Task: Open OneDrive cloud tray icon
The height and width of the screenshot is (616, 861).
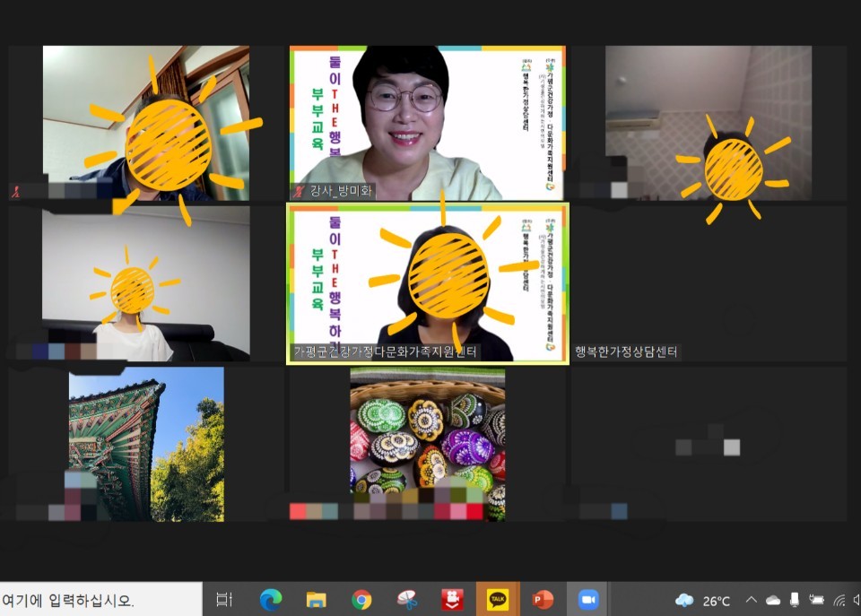Action: click(x=773, y=601)
